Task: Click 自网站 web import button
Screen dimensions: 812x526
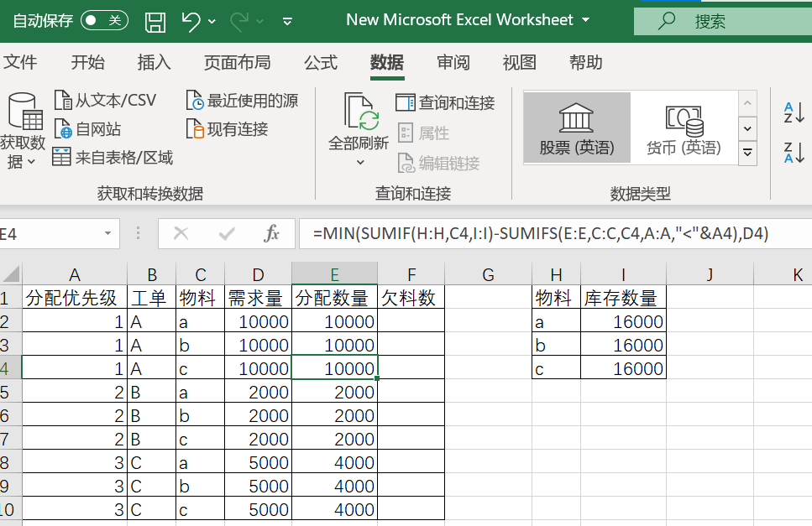Action: point(87,129)
